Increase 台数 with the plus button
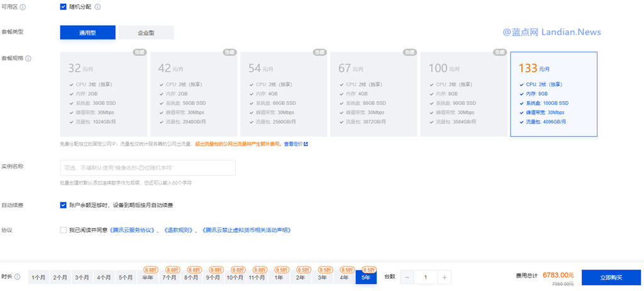The height and width of the screenshot is (291, 644). click(x=445, y=277)
